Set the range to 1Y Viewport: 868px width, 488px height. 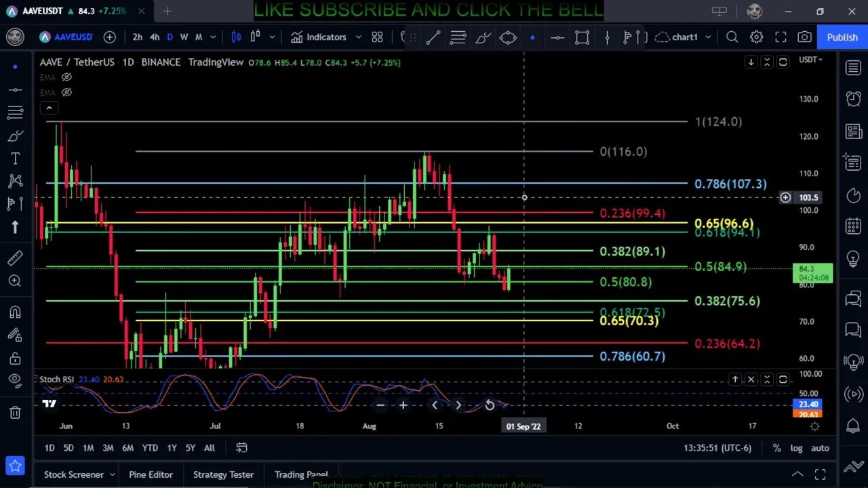[x=172, y=447]
